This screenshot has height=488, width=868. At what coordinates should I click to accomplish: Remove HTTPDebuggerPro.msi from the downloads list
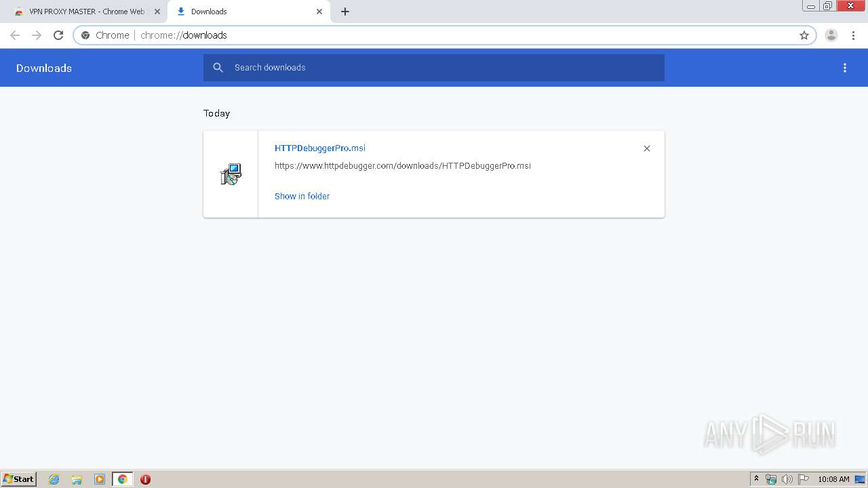tap(647, 148)
